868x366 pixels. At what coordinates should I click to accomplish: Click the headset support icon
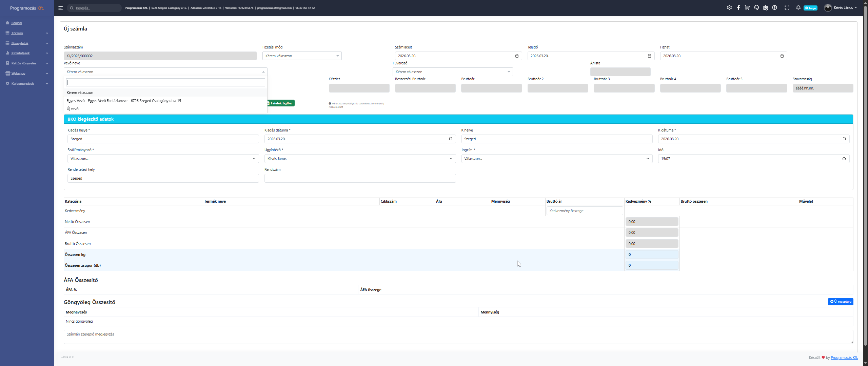click(756, 7)
